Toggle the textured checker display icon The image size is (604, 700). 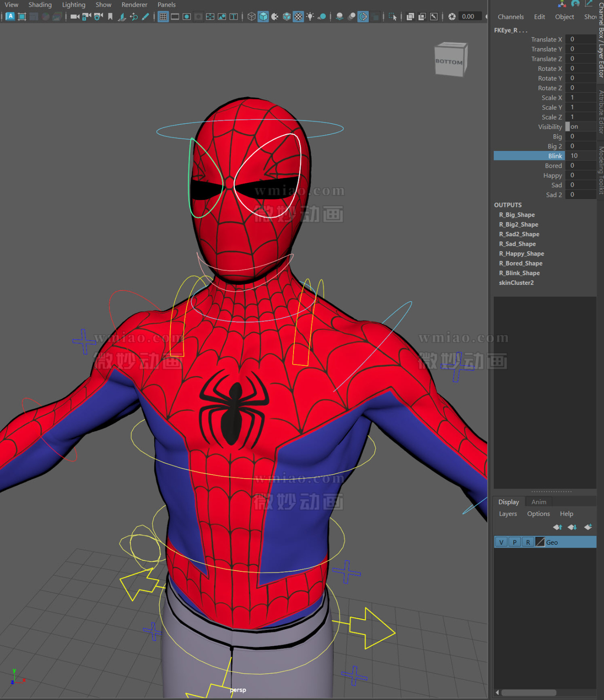tap(298, 17)
